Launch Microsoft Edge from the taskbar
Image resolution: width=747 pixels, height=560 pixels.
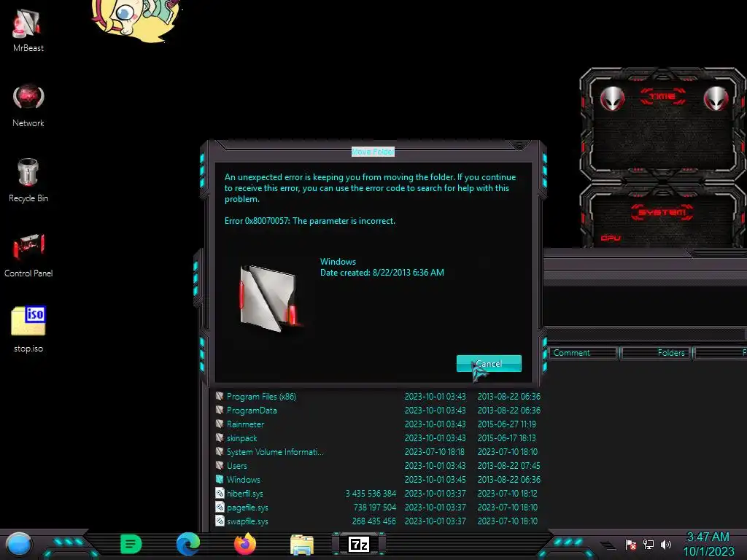pyautogui.click(x=188, y=544)
